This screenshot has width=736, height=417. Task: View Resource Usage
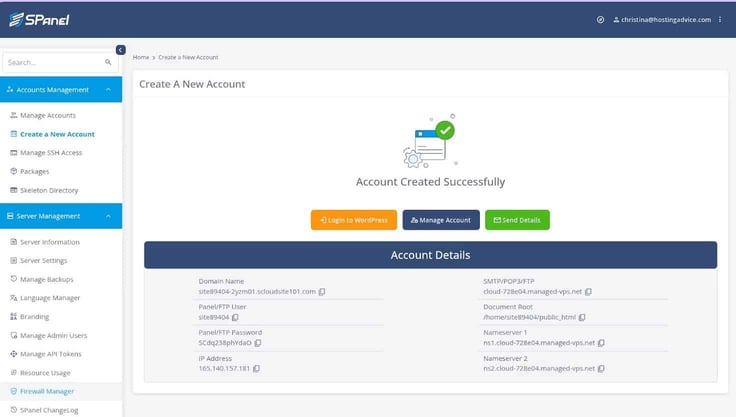click(45, 372)
